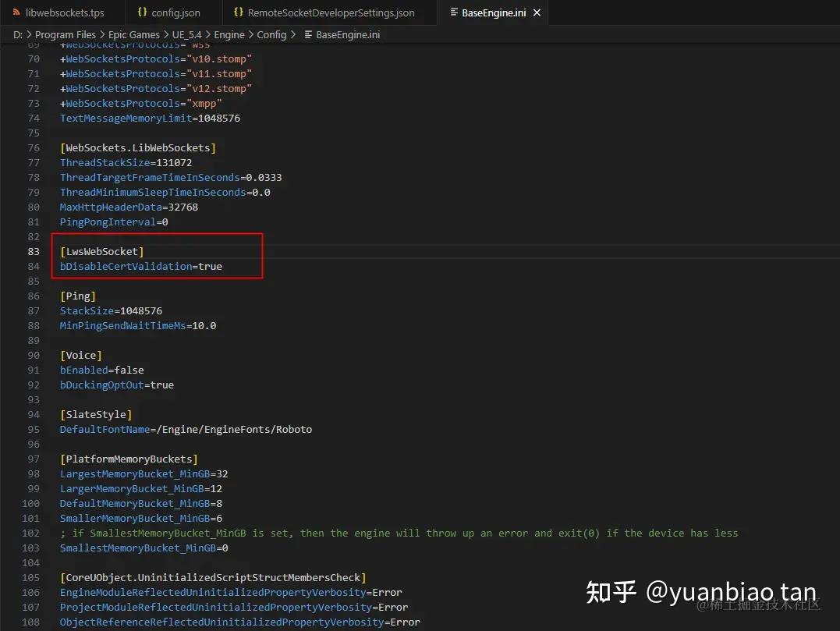Open the Engine breadcrumb dropdown
The width and height of the screenshot is (840, 631).
click(x=229, y=34)
